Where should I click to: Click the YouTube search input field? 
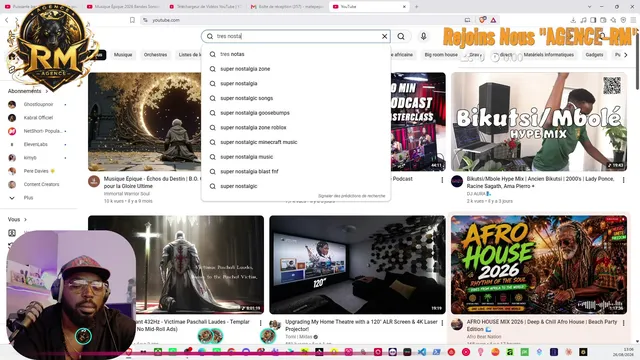[296, 36]
